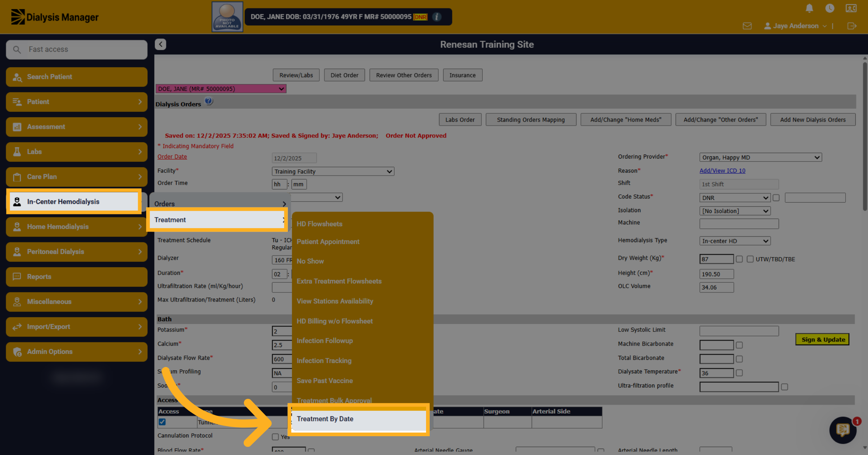Screen dimensions: 868x455
Task: Open the Isolation dropdown
Action: [x=735, y=211]
